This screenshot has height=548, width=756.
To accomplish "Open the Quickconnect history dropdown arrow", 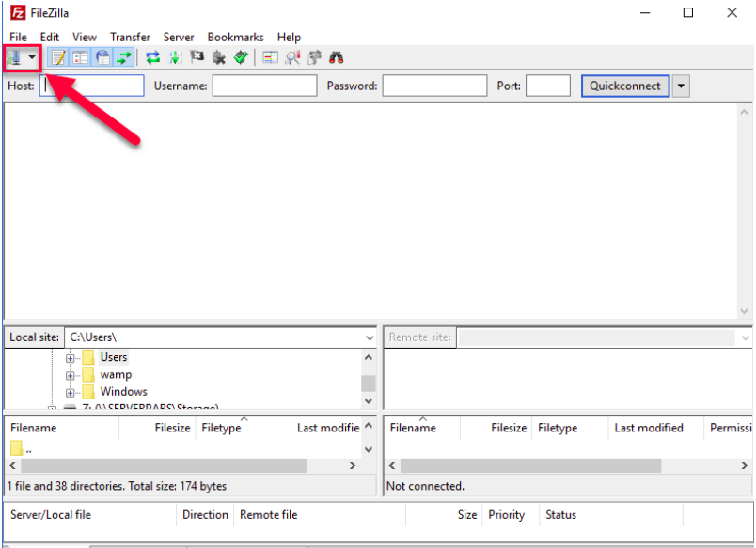I will pos(681,86).
